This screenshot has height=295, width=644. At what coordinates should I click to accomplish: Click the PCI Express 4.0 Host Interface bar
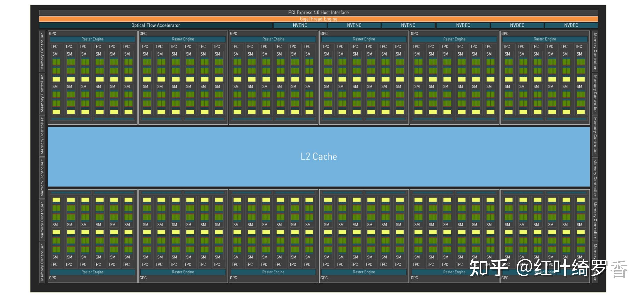(318, 12)
